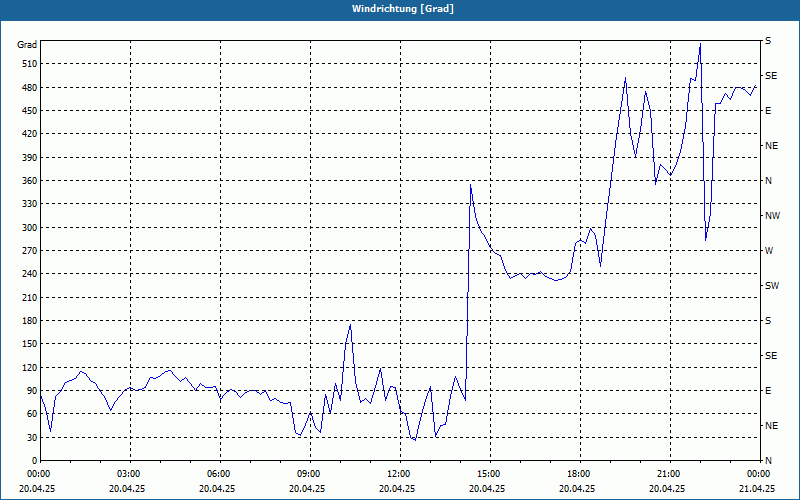Click the S compass label beside 180 gridline
Viewport: 800px width, 500px height.
[x=768, y=321]
